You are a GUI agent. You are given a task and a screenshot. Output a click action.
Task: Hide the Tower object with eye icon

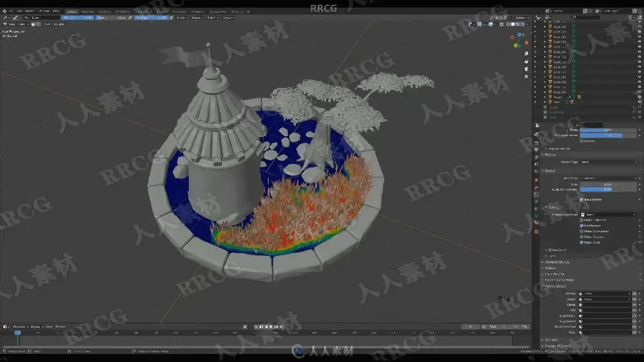tap(639, 97)
